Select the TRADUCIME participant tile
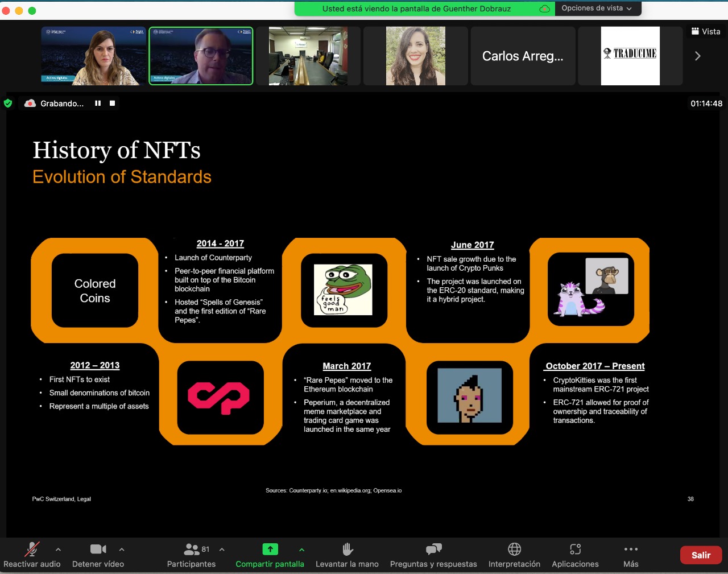The width and height of the screenshot is (728, 574). coord(630,56)
